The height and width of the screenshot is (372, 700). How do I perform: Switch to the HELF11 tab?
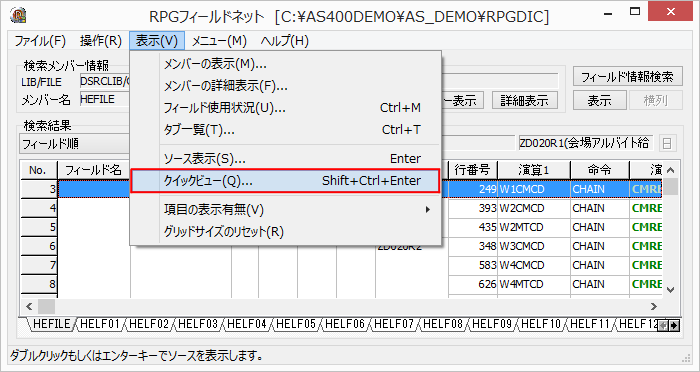click(x=590, y=325)
